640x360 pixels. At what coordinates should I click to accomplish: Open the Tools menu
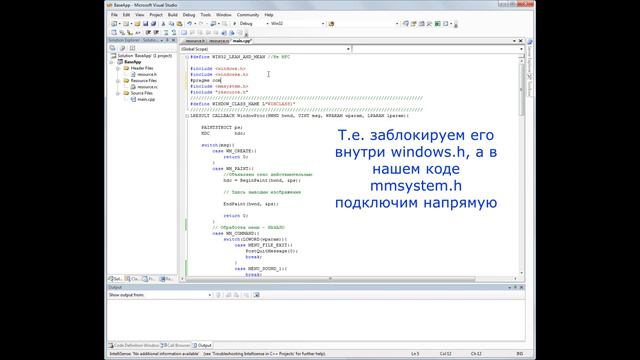206,15
